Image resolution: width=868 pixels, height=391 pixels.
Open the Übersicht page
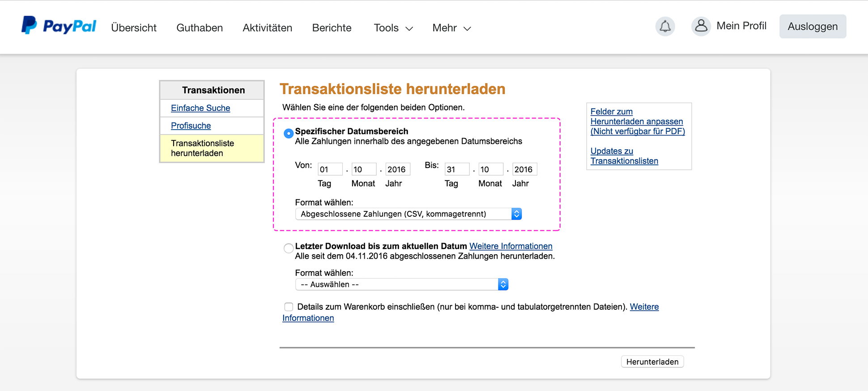134,28
